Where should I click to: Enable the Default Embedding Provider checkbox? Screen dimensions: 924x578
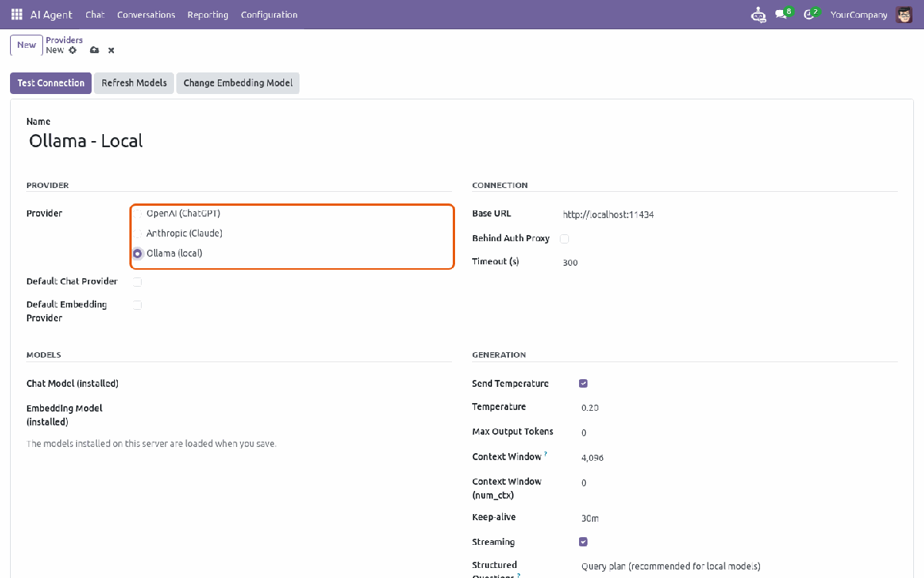click(x=138, y=305)
